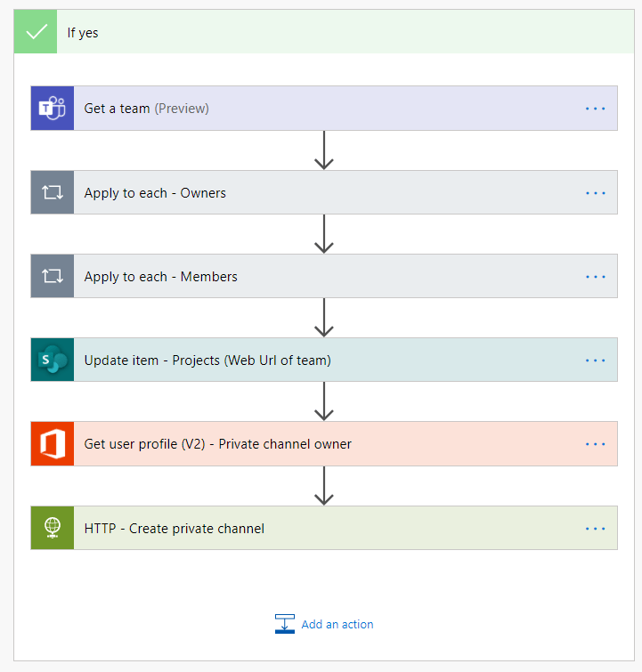Image resolution: width=642 pixels, height=672 pixels.
Task: Click the Microsoft Teams icon on Get a team
Action: pos(53,109)
